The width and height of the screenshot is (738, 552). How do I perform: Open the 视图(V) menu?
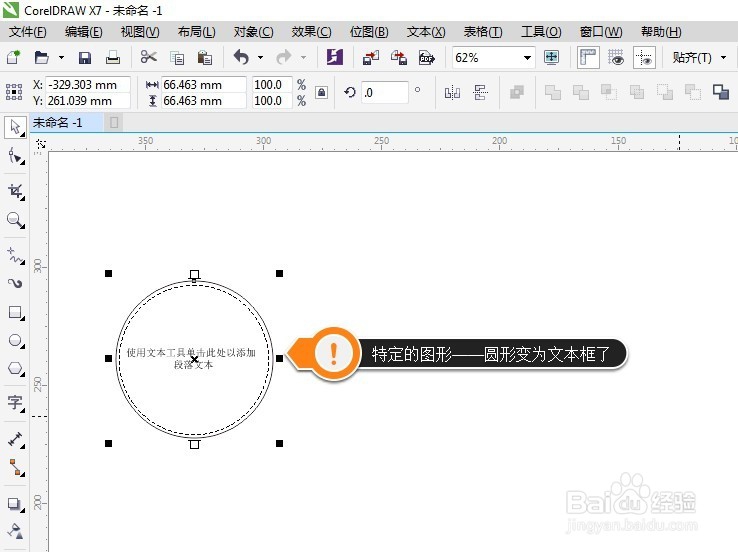click(140, 32)
